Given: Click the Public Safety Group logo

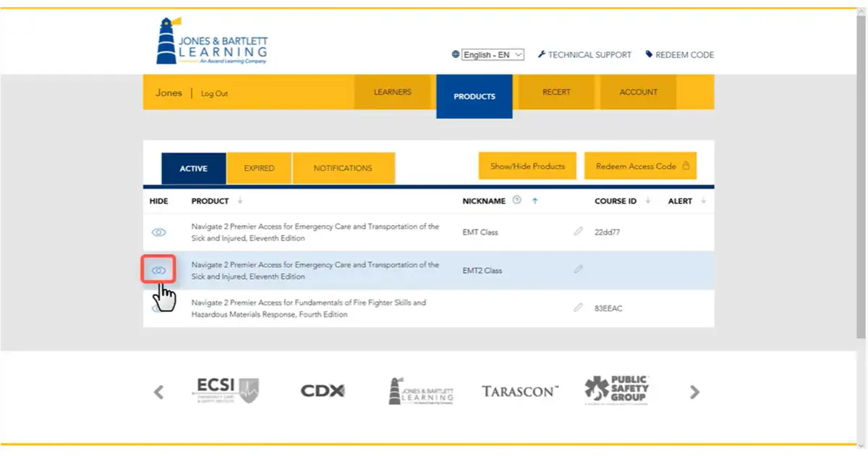Looking at the screenshot, I should click(x=617, y=391).
